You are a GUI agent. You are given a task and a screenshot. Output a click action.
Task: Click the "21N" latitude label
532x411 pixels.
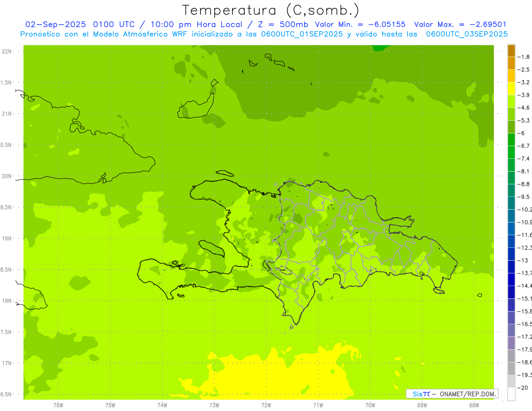(x=7, y=114)
